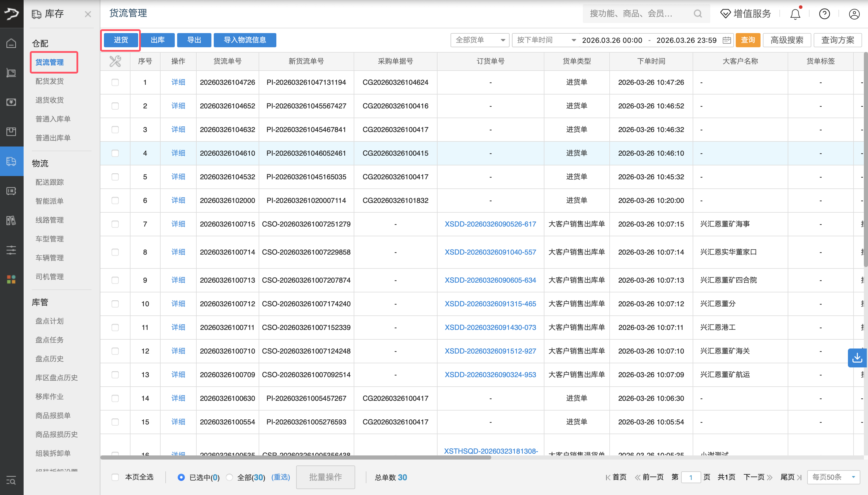Image resolution: width=868 pixels, height=495 pixels.
Task: Click the magnifier icon in search bar
Action: pos(697,14)
